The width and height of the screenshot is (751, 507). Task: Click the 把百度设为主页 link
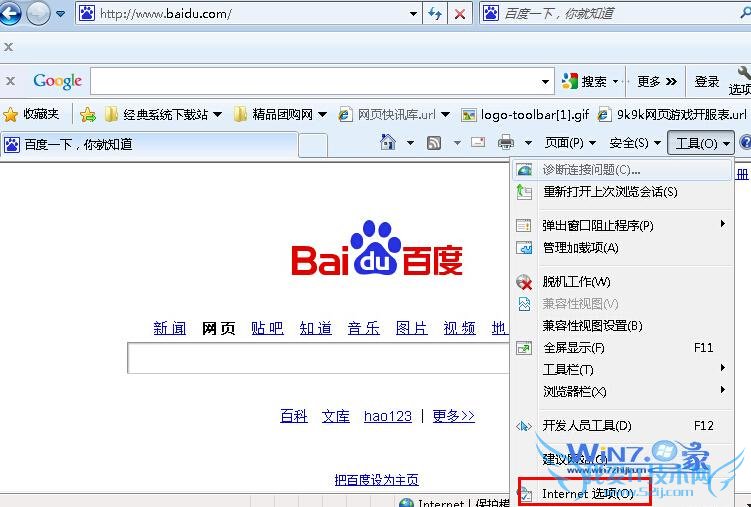pos(376,479)
